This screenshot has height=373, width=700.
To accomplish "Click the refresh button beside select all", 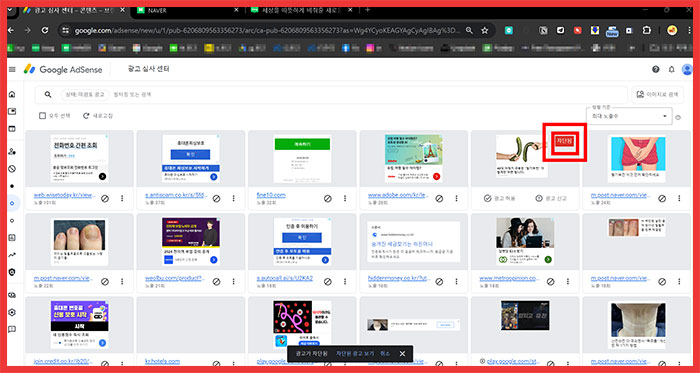I will (x=98, y=116).
